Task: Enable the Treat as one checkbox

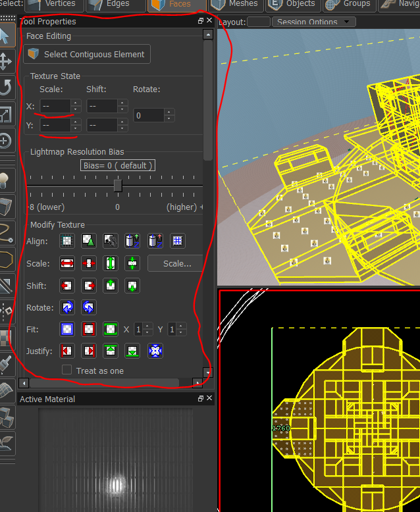Action: click(66, 371)
